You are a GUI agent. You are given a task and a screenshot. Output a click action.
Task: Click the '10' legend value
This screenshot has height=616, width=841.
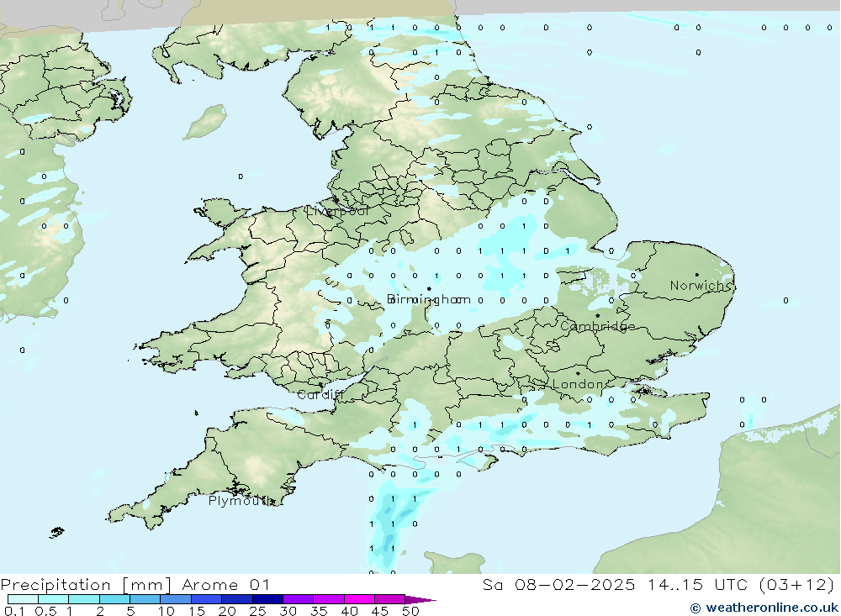point(167,611)
